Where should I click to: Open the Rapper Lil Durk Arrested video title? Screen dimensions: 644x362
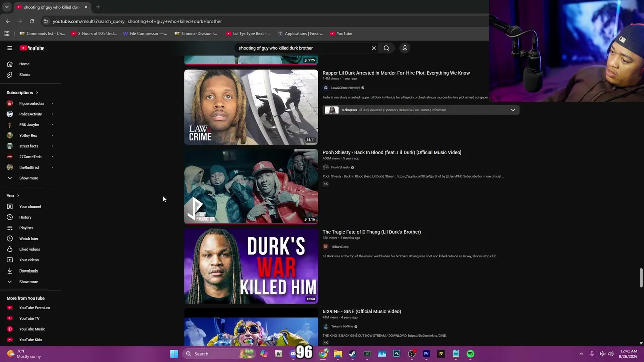tap(396, 73)
